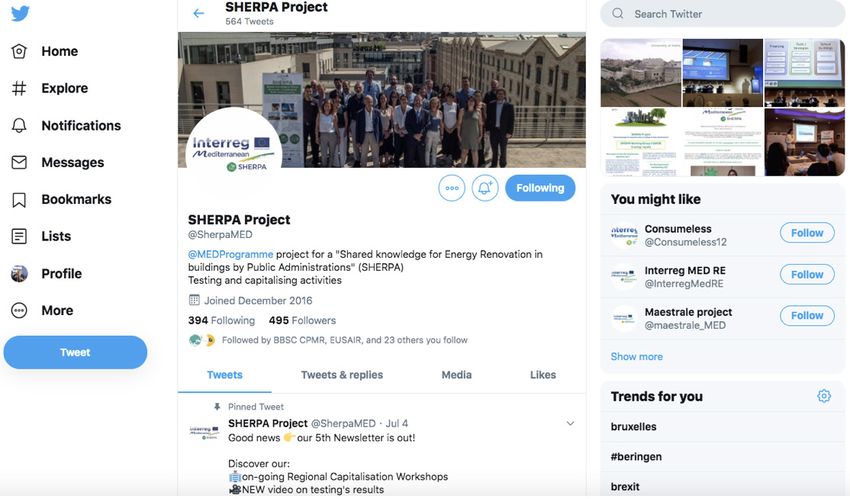Click the blue Tweet button

tap(75, 352)
